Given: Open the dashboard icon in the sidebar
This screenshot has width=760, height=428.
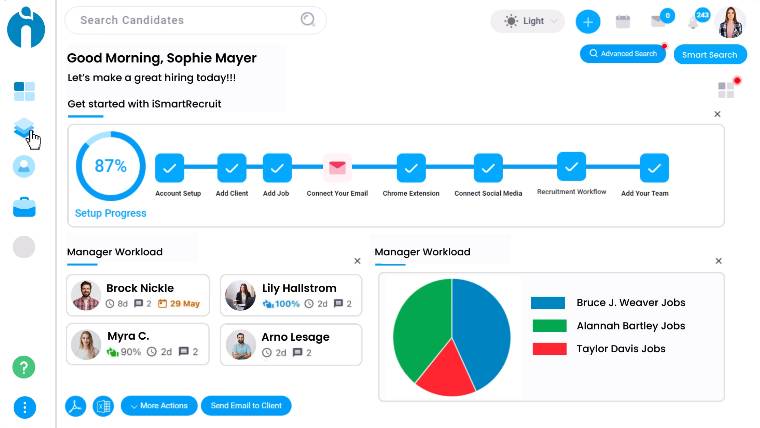Looking at the screenshot, I should pos(25,92).
